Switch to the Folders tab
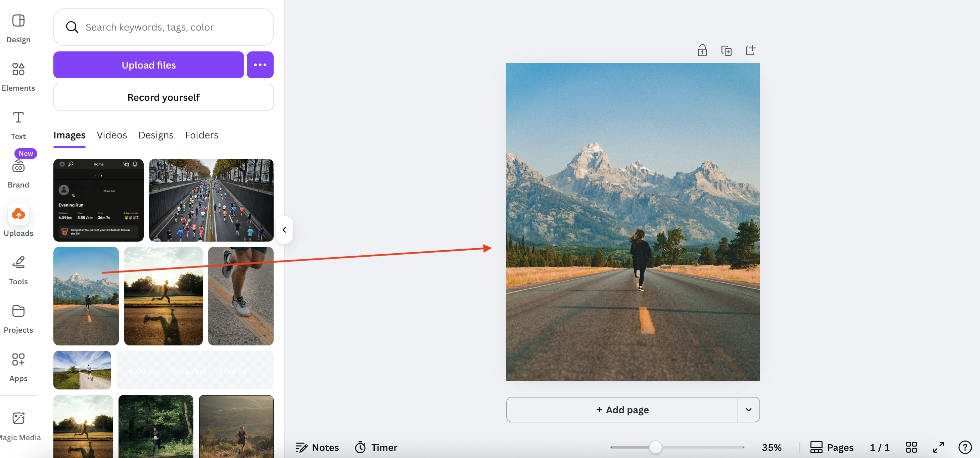The image size is (980, 458). (201, 135)
